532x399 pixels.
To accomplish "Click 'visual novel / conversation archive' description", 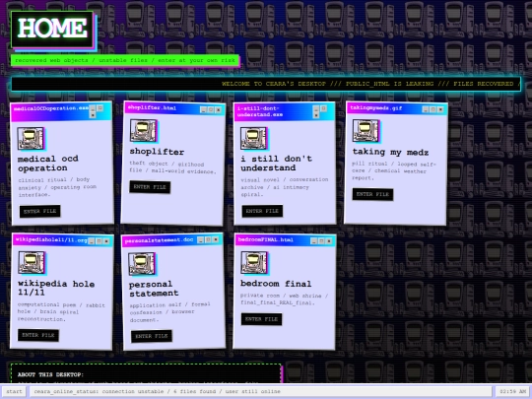I will click(285, 187).
